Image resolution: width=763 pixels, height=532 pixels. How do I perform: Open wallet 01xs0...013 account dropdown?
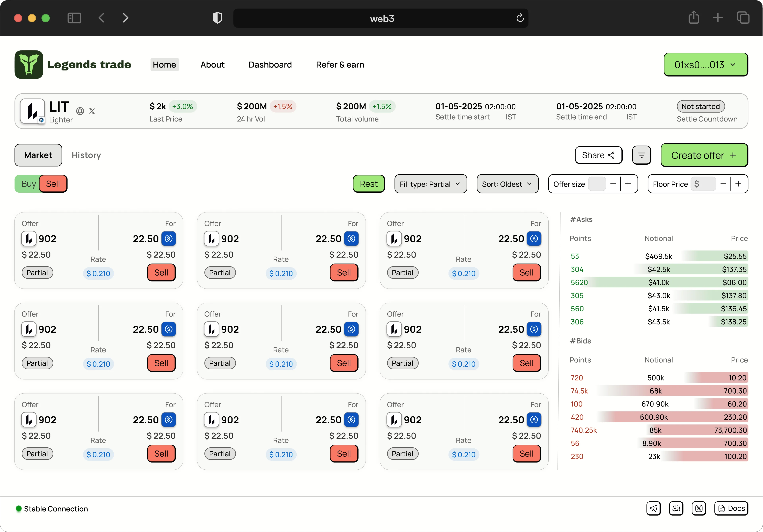pyautogui.click(x=705, y=65)
